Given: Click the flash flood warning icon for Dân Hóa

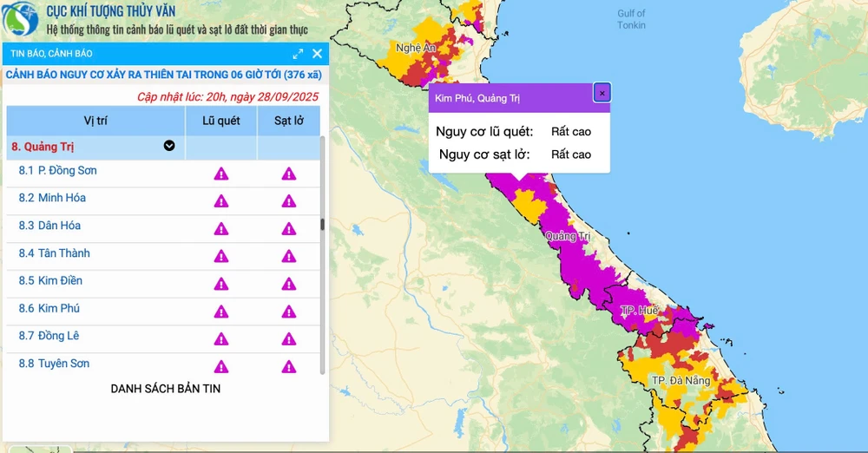Looking at the screenshot, I should click(221, 228).
